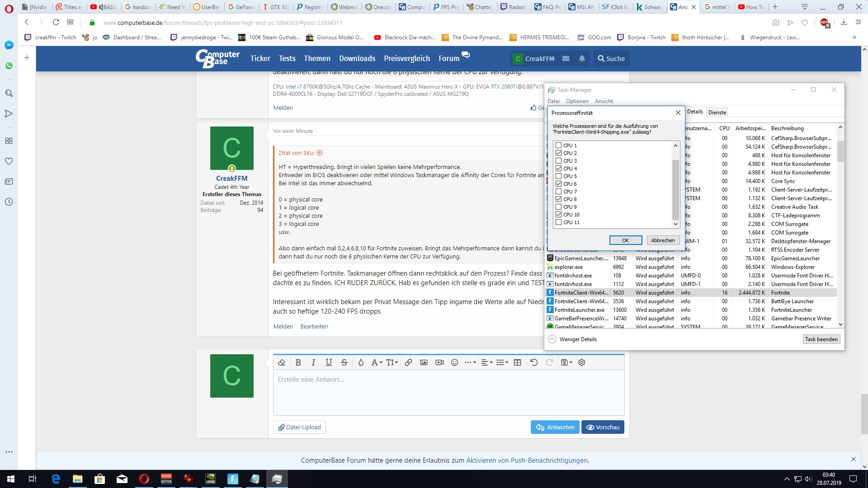Image resolution: width=868 pixels, height=488 pixels.
Task: Apply strikethrough formatting
Action: click(x=344, y=362)
